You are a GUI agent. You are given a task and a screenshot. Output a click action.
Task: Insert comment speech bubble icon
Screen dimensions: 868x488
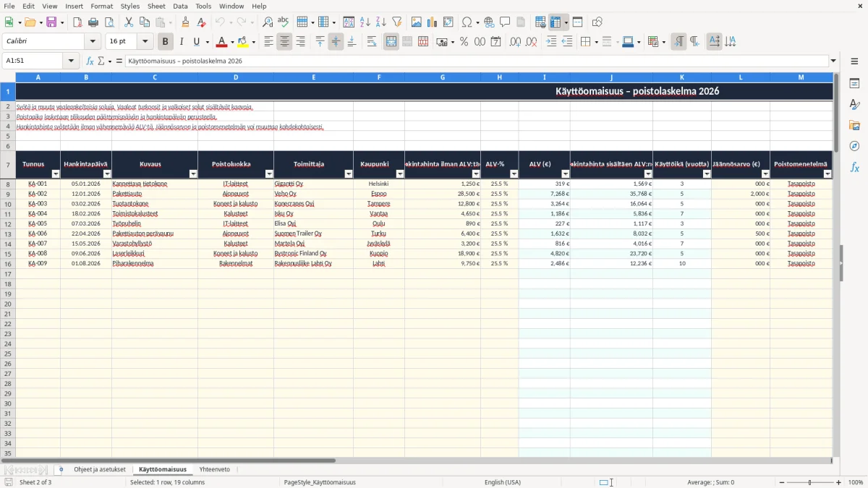(x=505, y=22)
